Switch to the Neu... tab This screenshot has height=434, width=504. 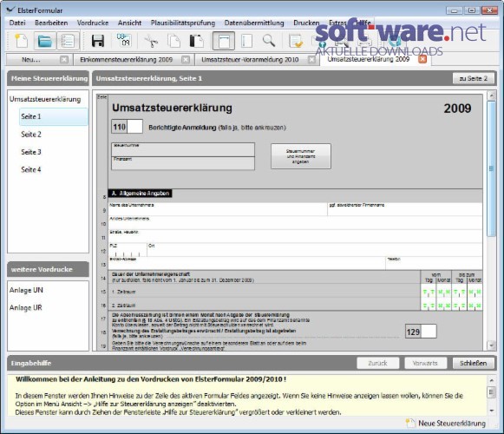(x=31, y=60)
